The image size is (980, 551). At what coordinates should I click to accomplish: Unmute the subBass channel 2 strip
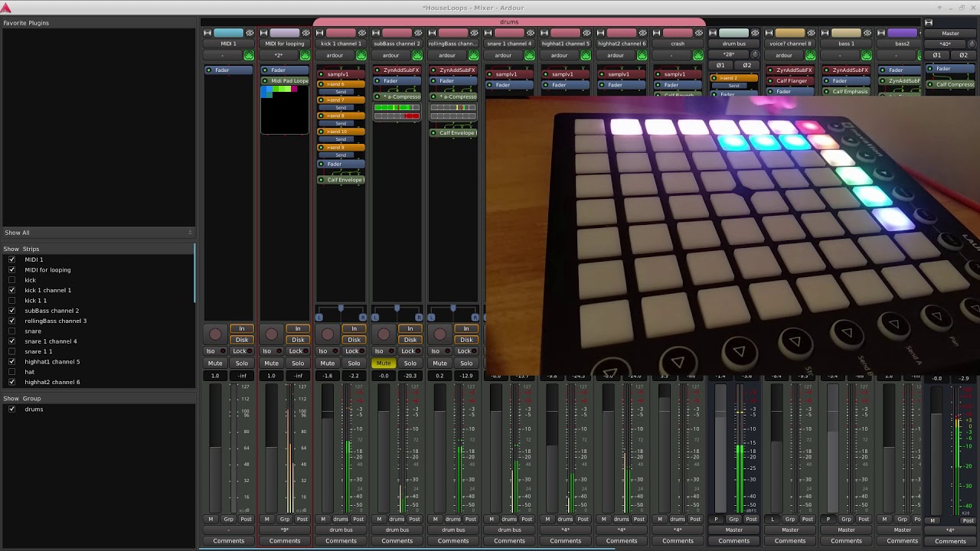(x=384, y=363)
